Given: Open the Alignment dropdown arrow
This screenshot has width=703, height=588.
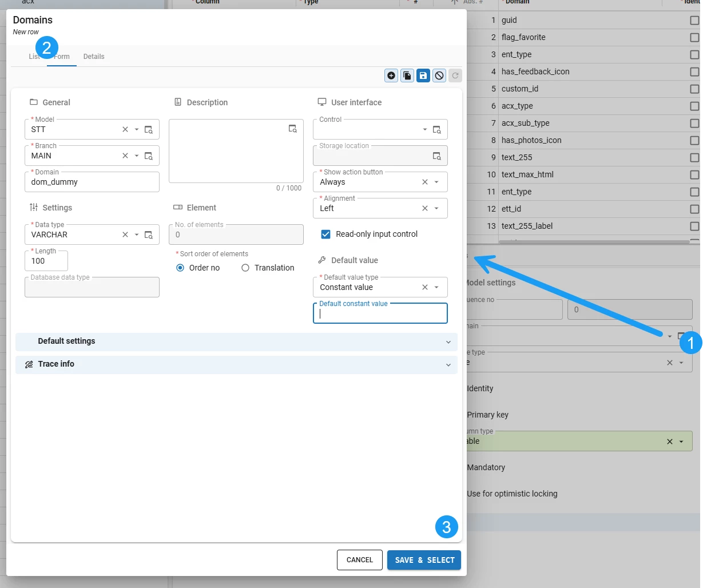Looking at the screenshot, I should point(437,209).
